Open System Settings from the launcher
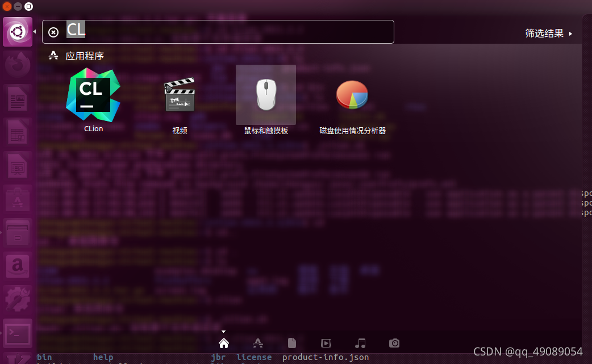The width and height of the screenshot is (592, 364). pyautogui.click(x=18, y=299)
